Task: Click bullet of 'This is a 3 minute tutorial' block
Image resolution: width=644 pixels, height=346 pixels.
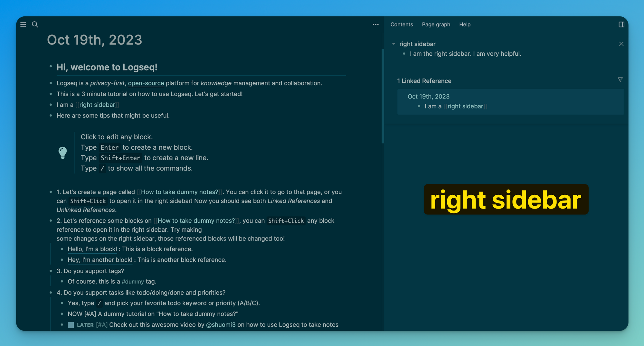Action: point(51,94)
